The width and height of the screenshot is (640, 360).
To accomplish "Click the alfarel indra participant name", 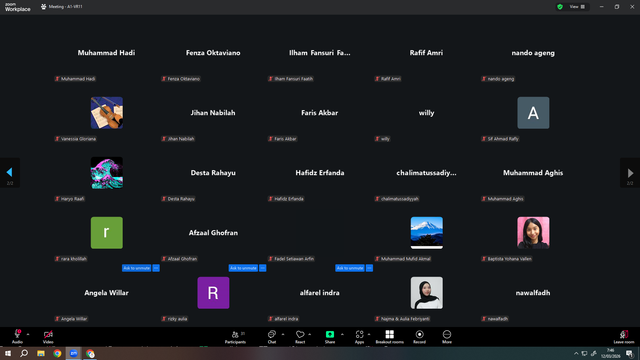I will pyautogui.click(x=320, y=293).
